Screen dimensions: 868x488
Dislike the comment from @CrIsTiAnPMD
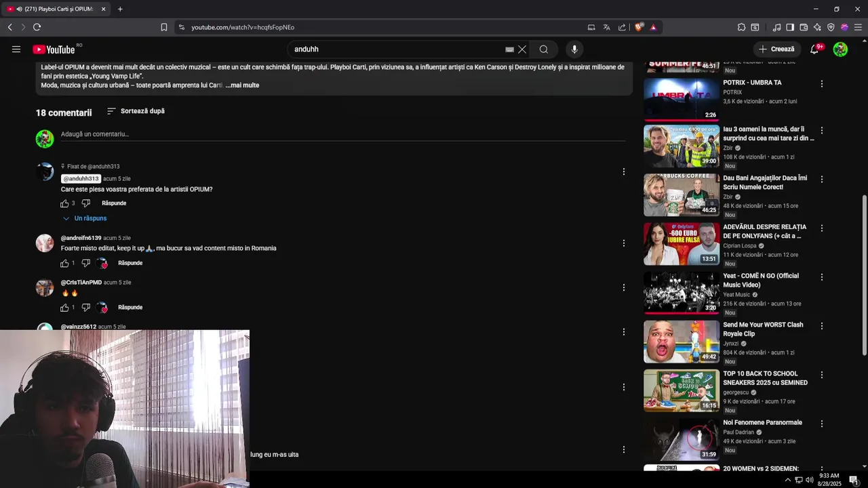coord(86,308)
